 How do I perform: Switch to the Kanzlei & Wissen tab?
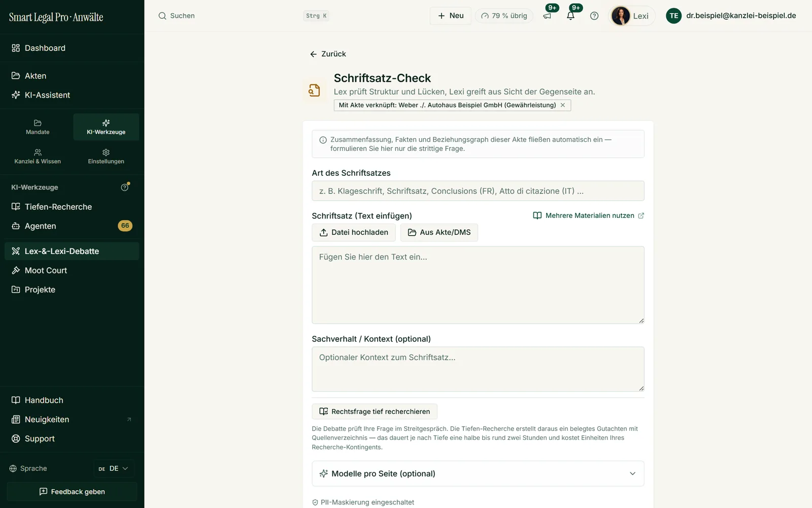click(38, 156)
